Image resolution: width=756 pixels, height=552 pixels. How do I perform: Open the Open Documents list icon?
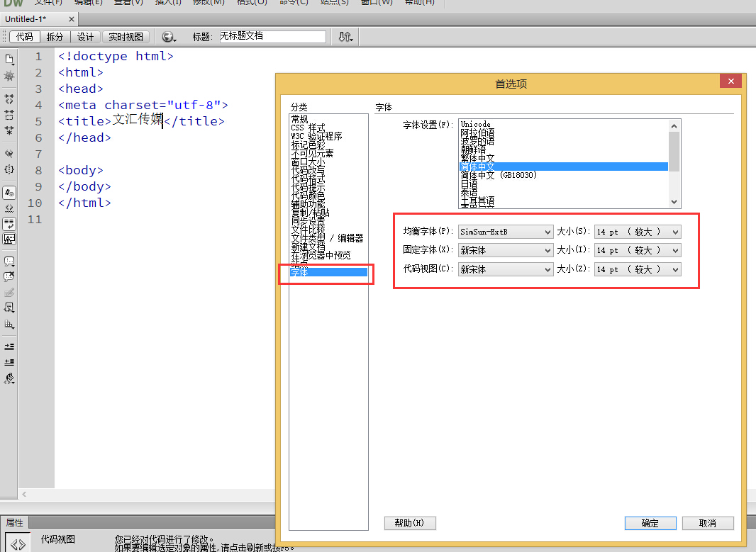tap(9, 60)
